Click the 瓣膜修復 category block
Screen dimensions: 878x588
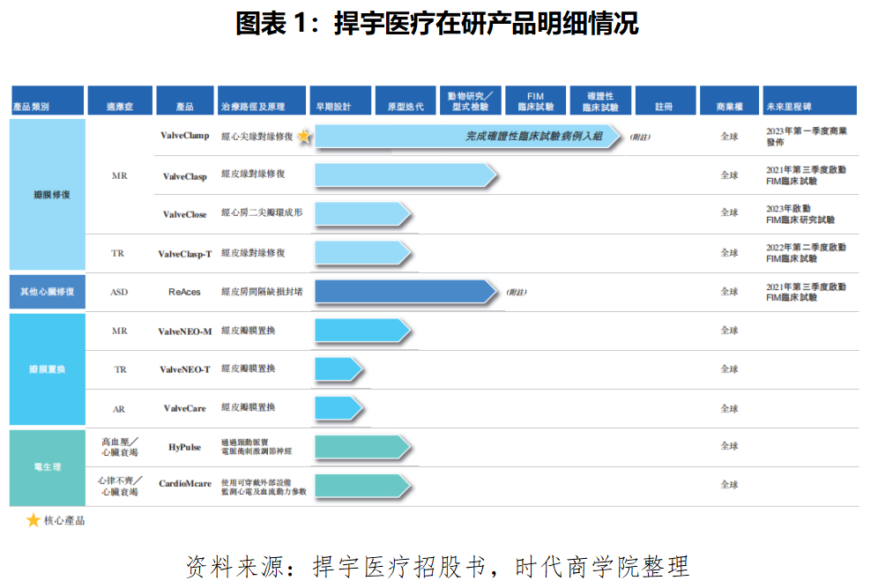coord(47,195)
